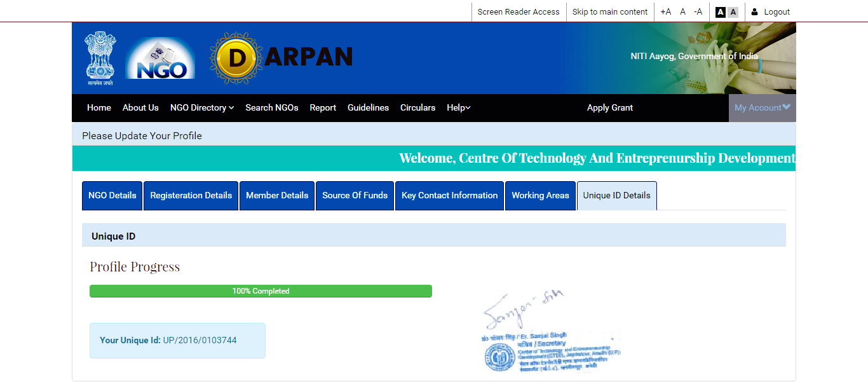The height and width of the screenshot is (382, 868).
Task: Expand the NGO Directory dropdown menu
Action: tap(202, 107)
